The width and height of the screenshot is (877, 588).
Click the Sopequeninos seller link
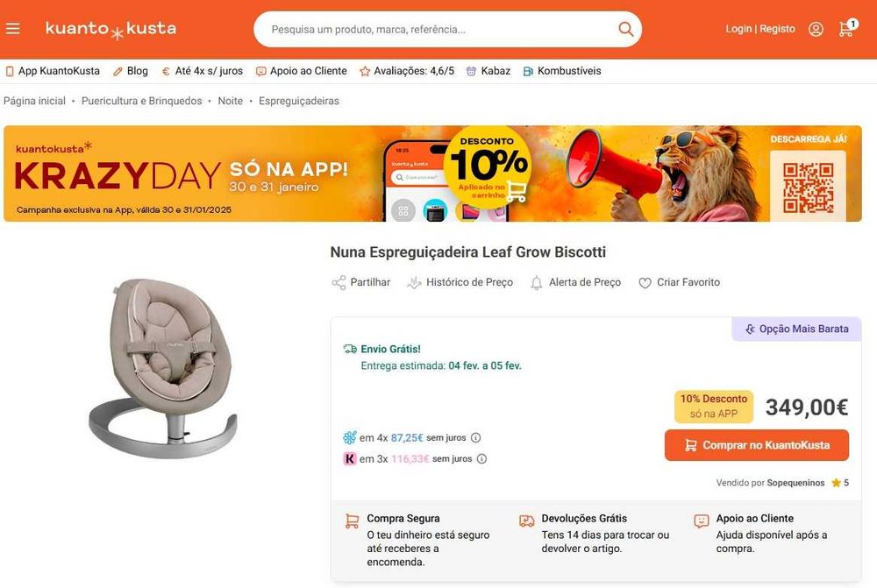click(x=795, y=483)
